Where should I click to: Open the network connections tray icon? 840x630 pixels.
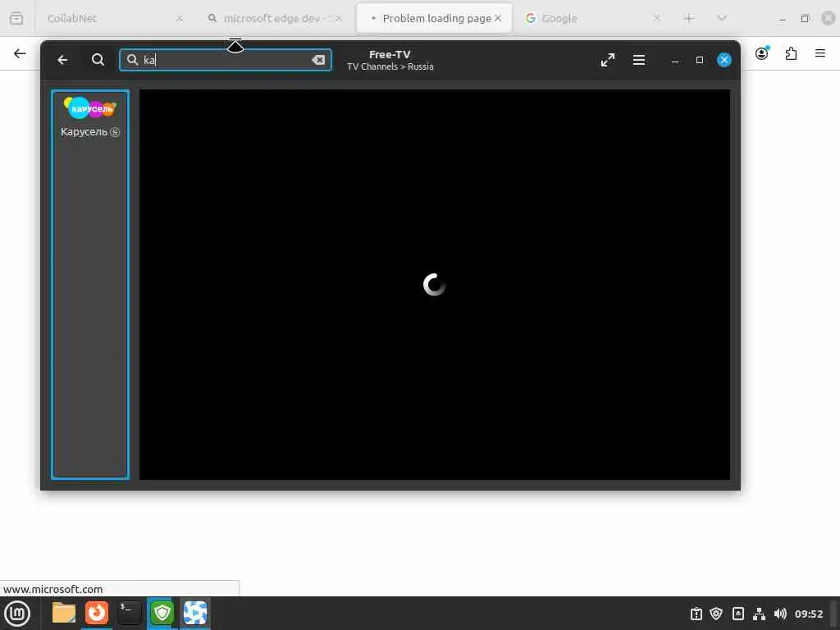click(759, 614)
